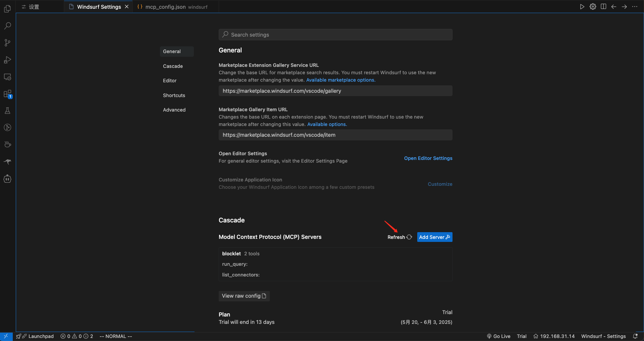This screenshot has height=341, width=644.
Task: Select Cascade in settings sidebar
Action: 173,66
